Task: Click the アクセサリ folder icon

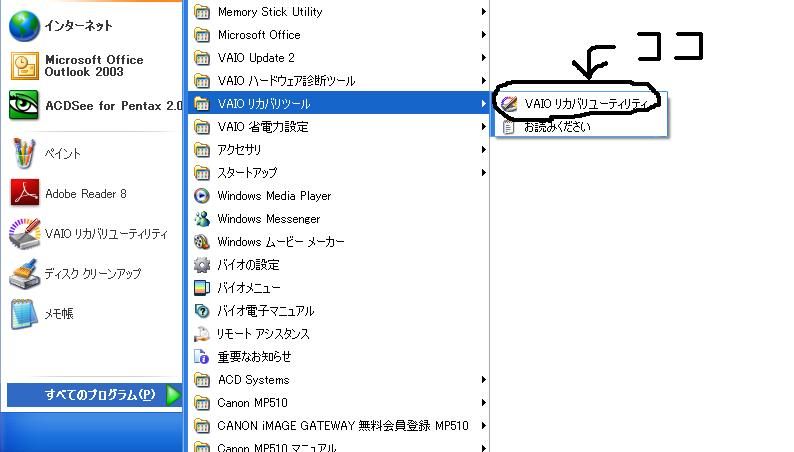Action: [202, 150]
